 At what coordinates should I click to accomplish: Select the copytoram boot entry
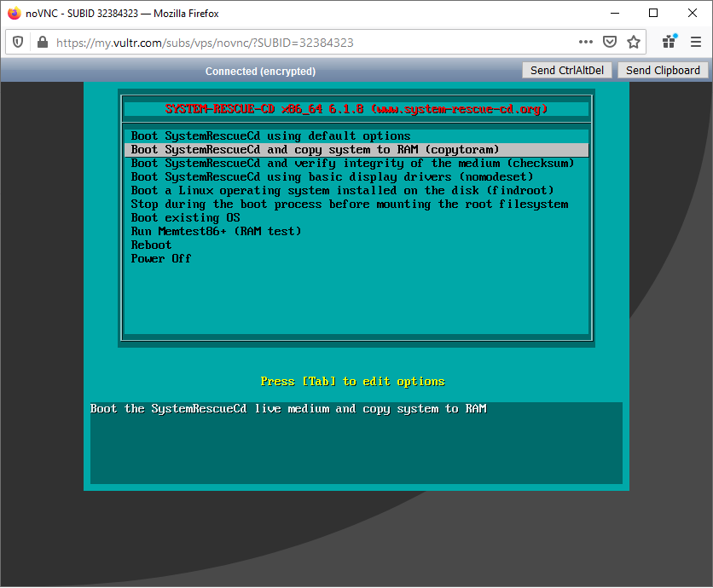pos(357,149)
